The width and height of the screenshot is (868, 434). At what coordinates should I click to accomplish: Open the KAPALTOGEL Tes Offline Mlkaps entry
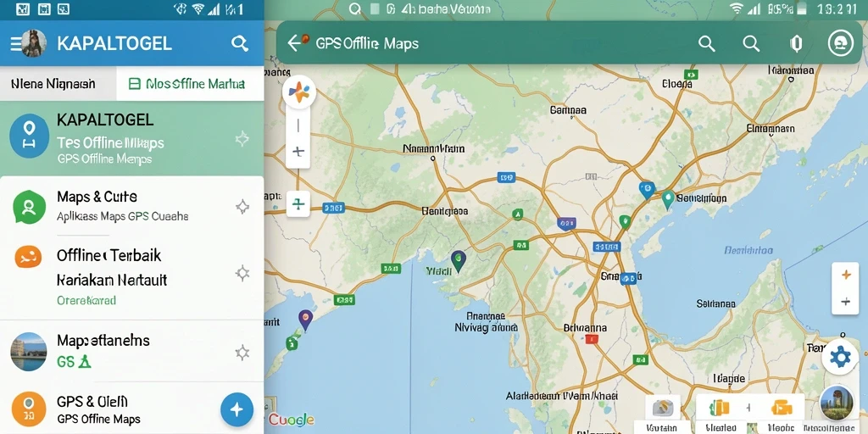tap(131, 139)
